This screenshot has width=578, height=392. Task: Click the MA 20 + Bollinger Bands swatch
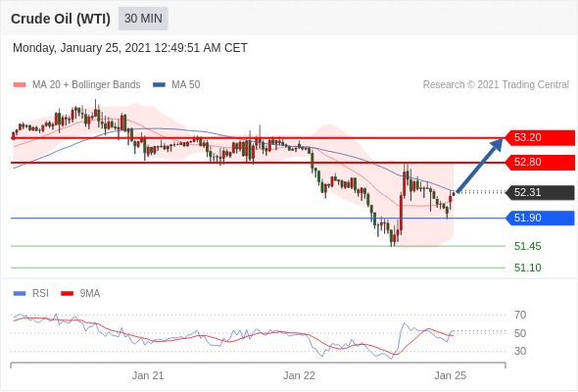pos(20,85)
